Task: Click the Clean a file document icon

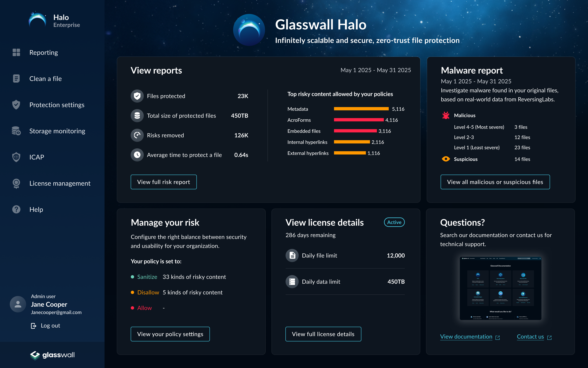Action: tap(16, 79)
